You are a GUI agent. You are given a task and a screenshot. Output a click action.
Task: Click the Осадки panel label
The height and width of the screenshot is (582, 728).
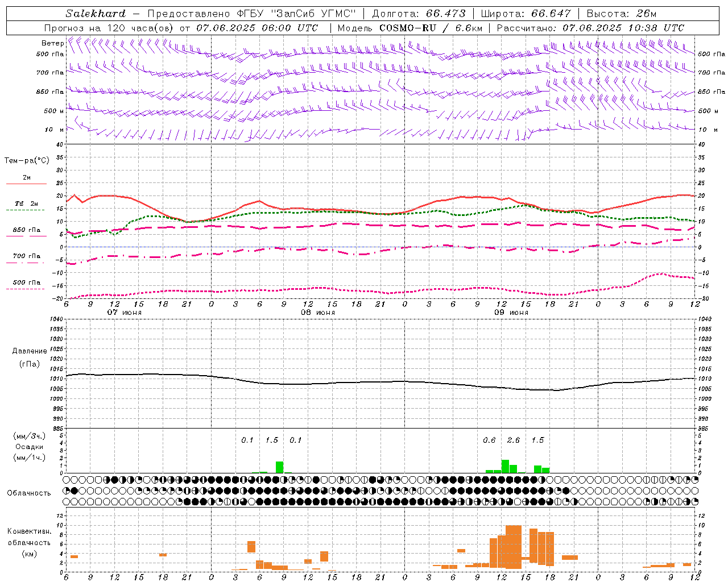pyautogui.click(x=30, y=447)
